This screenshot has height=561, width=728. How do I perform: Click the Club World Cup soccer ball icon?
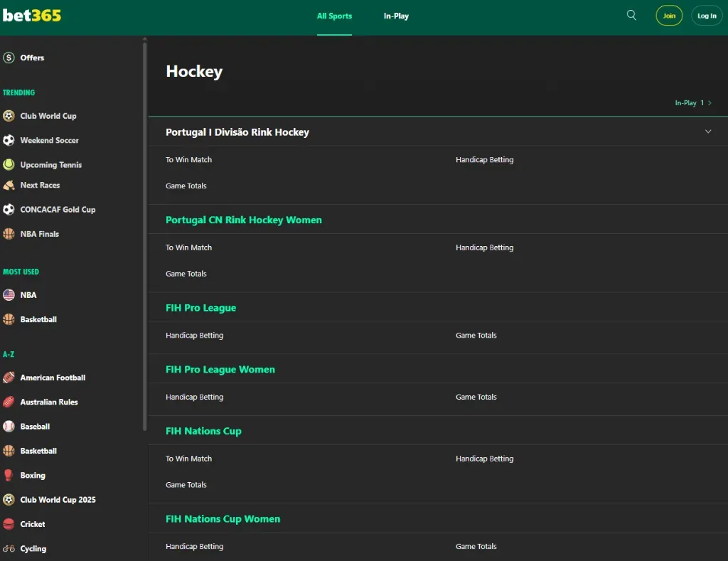click(9, 116)
